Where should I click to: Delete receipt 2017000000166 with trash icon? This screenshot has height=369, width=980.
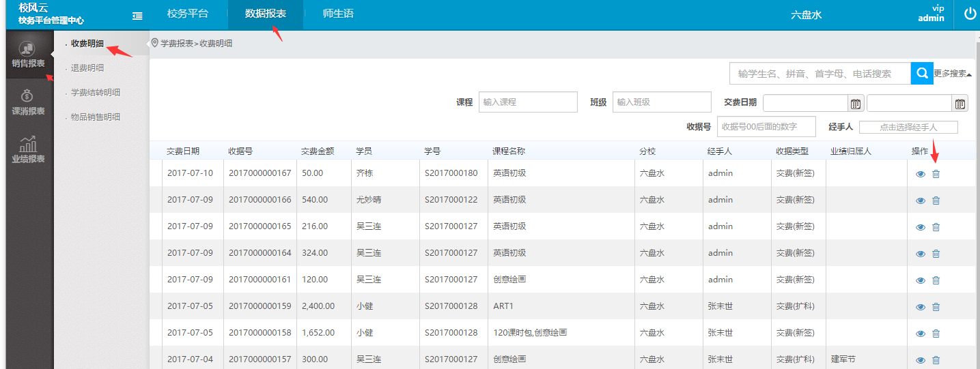click(936, 201)
